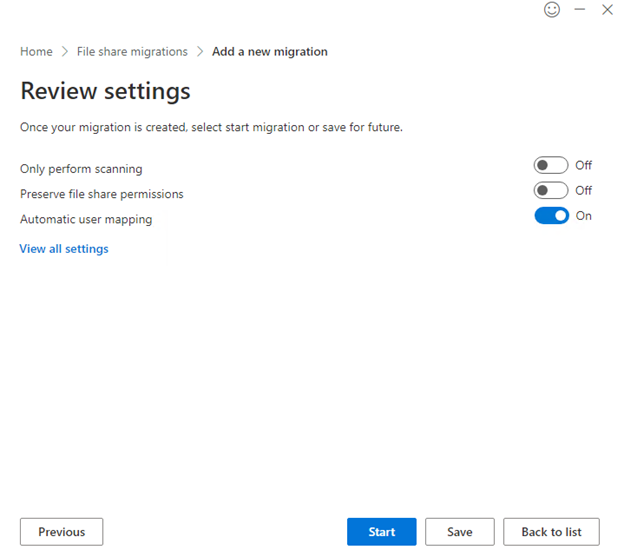Click the Preserve file share permissions label
The height and width of the screenshot is (550, 624).
pyautogui.click(x=102, y=194)
